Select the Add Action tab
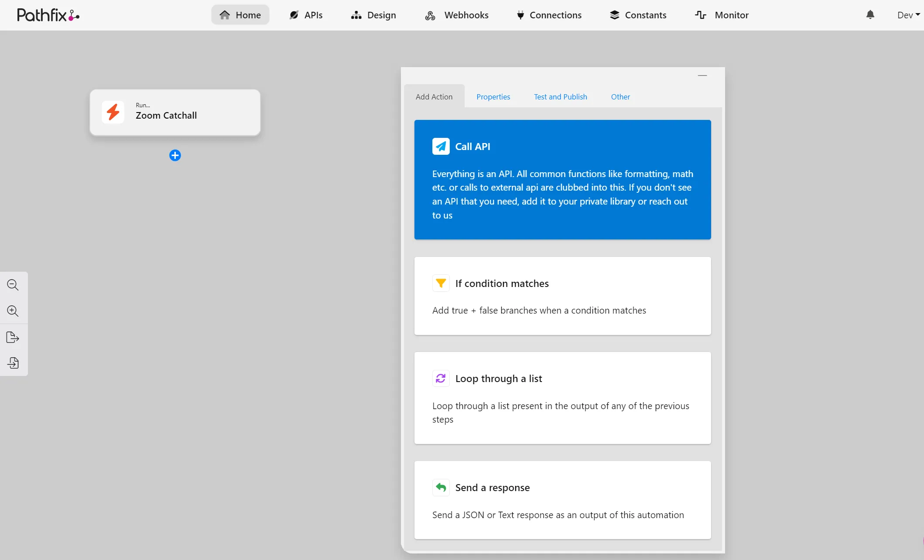Viewport: 924px width, 560px height. tap(434, 96)
